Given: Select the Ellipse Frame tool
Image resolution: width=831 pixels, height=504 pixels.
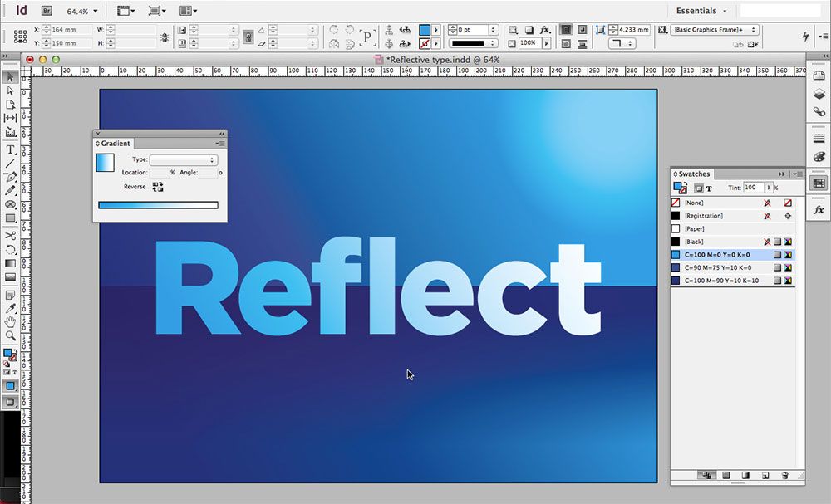Looking at the screenshot, I should [x=10, y=204].
